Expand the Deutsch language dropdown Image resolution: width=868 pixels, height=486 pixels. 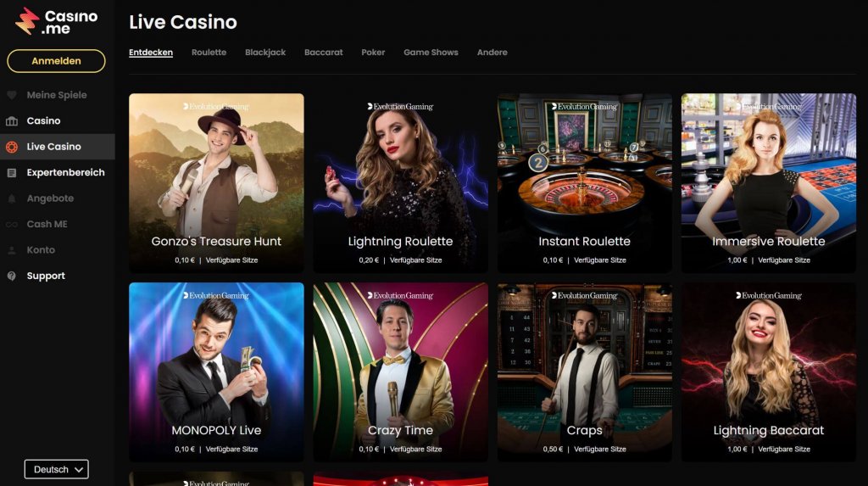57,469
